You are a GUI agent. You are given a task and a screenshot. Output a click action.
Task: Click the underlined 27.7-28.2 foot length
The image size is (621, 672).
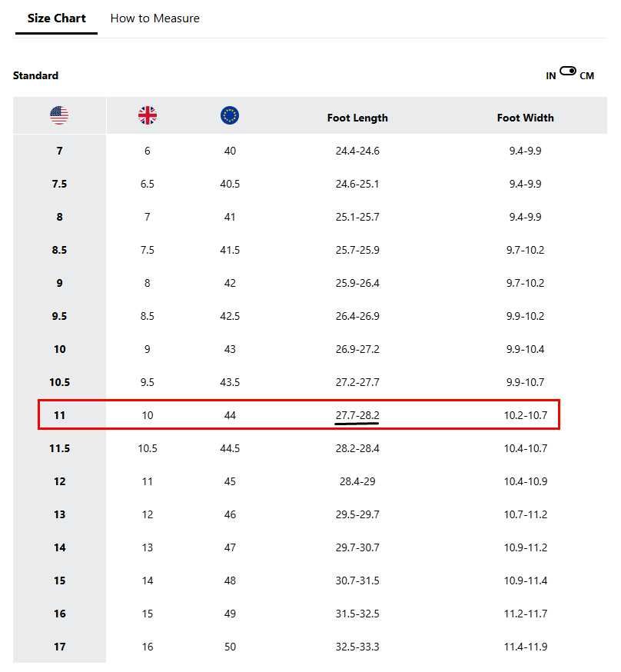(x=357, y=415)
